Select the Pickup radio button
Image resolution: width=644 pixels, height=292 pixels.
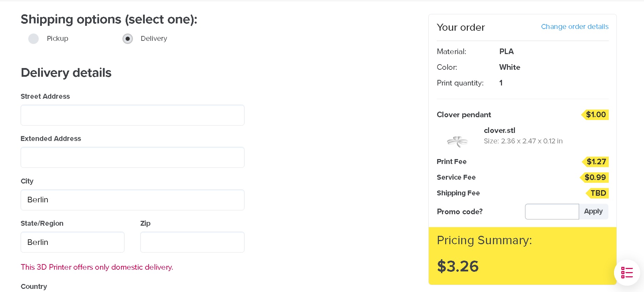pyautogui.click(x=33, y=39)
